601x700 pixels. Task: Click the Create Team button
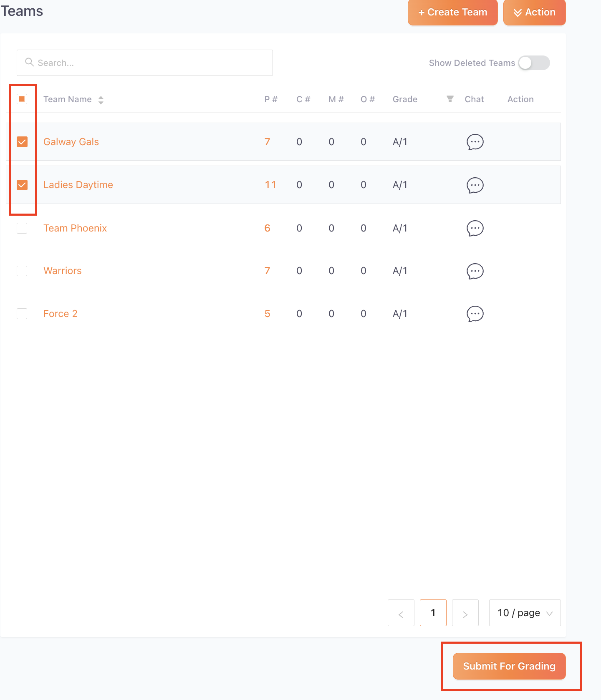point(453,13)
